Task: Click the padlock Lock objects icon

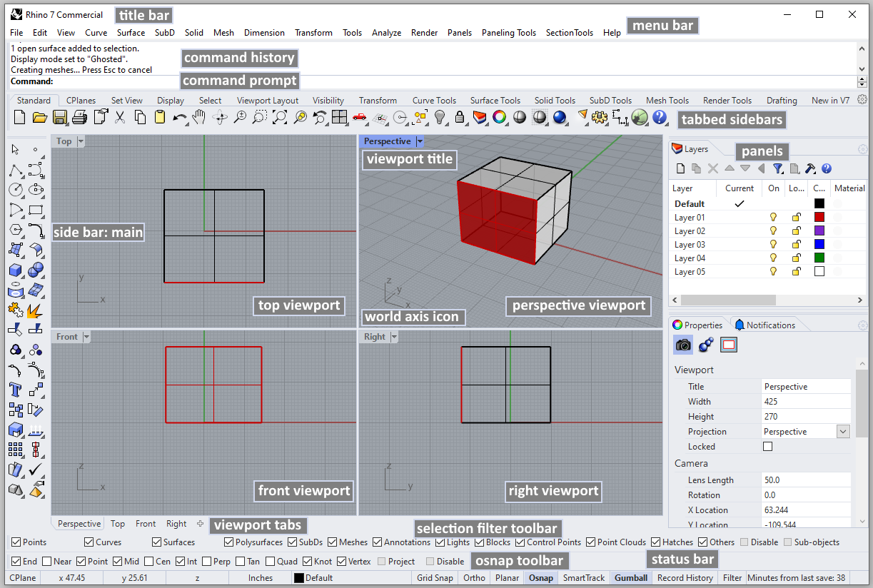Action: (460, 117)
